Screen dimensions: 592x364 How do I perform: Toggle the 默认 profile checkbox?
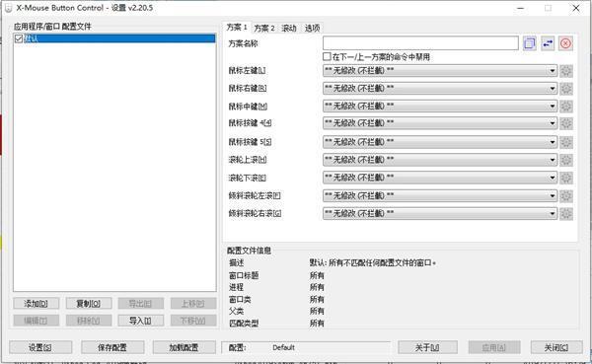tap(19, 38)
